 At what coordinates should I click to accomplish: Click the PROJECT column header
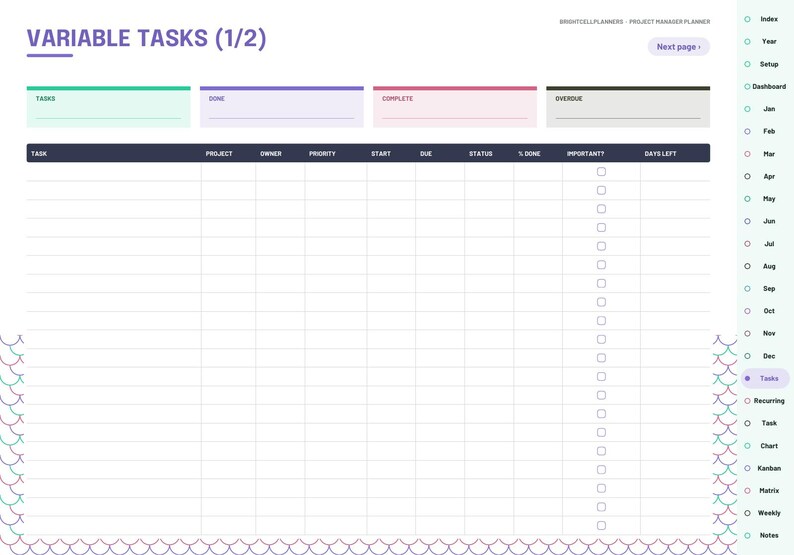[x=219, y=153]
